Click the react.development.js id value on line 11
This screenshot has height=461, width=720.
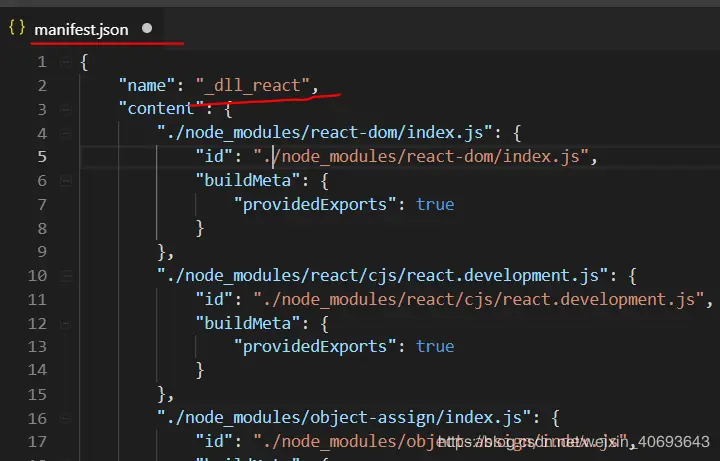(479, 299)
